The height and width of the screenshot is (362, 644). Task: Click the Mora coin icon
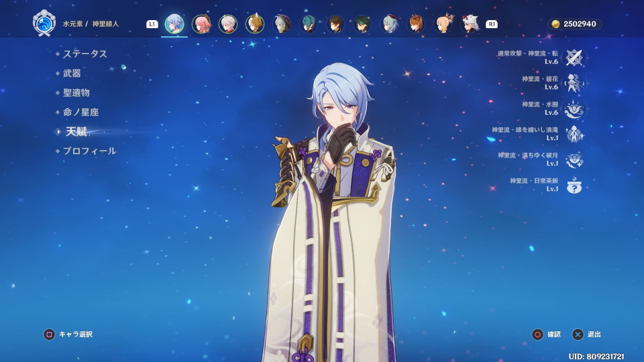(555, 24)
